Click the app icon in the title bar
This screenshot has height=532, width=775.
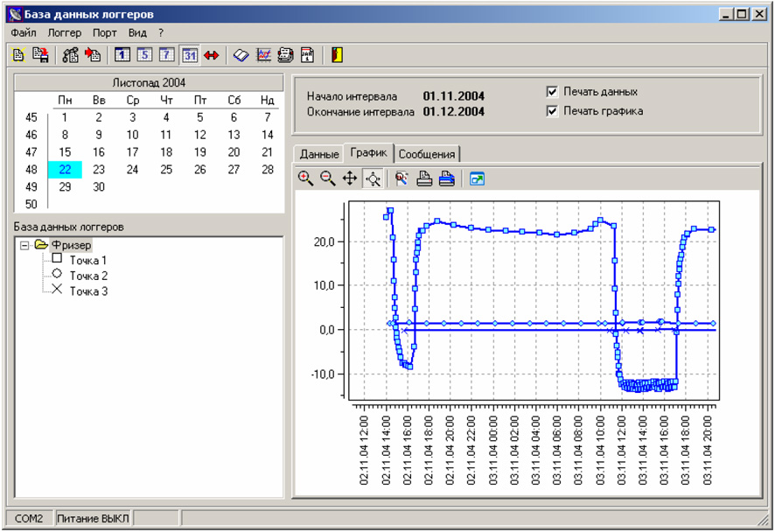pos(16,14)
